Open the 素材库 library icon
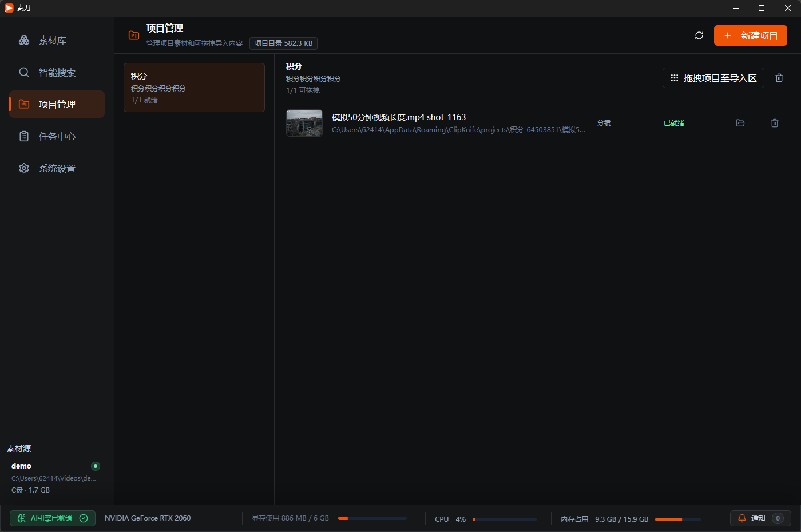The width and height of the screenshot is (801, 532). click(24, 40)
